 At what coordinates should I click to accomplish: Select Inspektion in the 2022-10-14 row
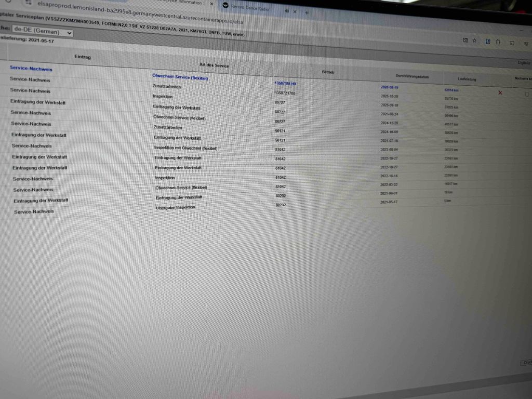[165, 178]
